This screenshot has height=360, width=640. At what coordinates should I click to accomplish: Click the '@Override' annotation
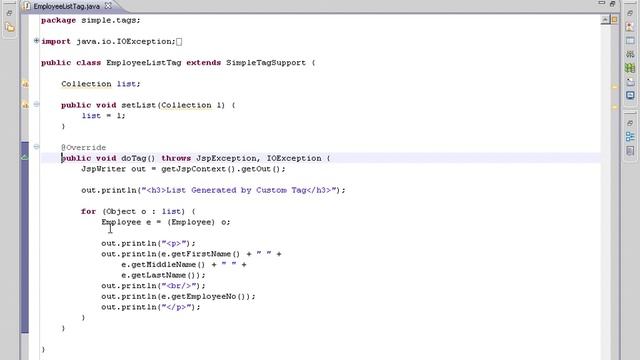pyautogui.click(x=84, y=148)
